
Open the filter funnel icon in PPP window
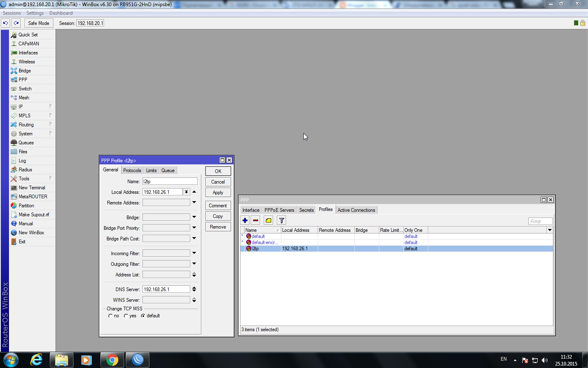[x=282, y=220]
